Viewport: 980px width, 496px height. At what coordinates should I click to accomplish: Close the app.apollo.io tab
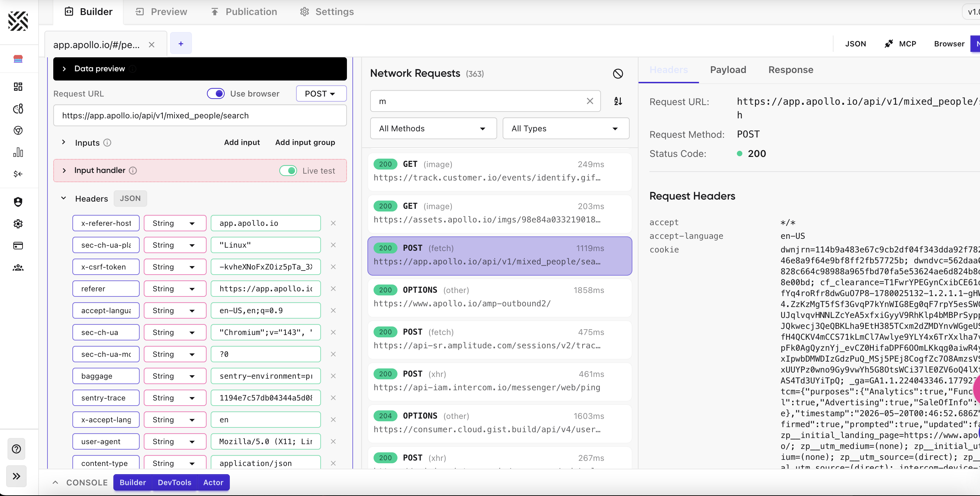pos(151,45)
